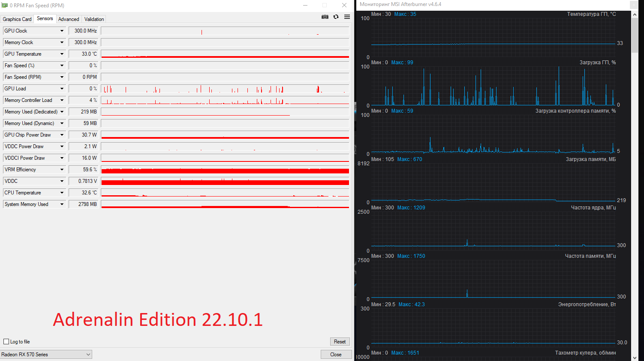Click the 'Частота памяти, МГц' label in Afterburner
This screenshot has width=644, height=361.
(x=590, y=256)
